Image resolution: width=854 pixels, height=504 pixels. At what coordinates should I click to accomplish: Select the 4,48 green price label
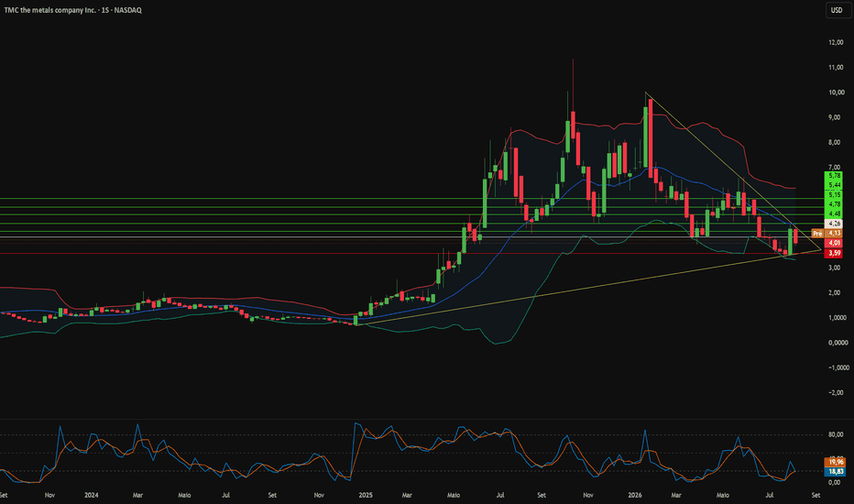point(834,214)
